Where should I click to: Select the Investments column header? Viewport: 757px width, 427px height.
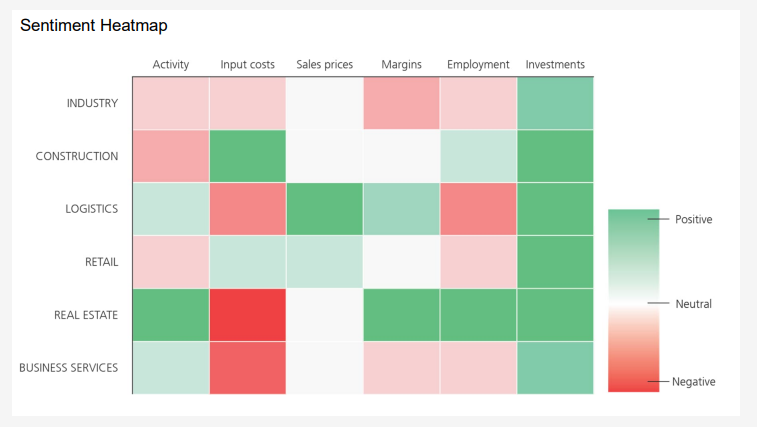(555, 65)
